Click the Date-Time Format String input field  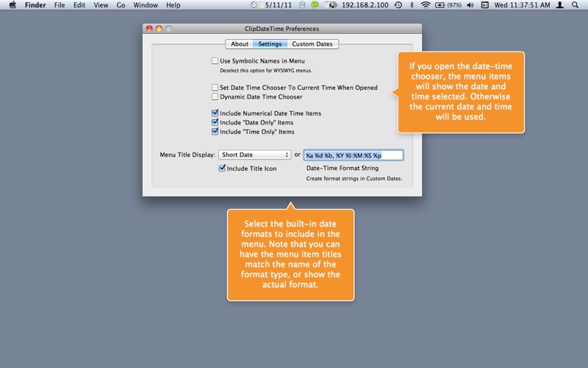354,155
